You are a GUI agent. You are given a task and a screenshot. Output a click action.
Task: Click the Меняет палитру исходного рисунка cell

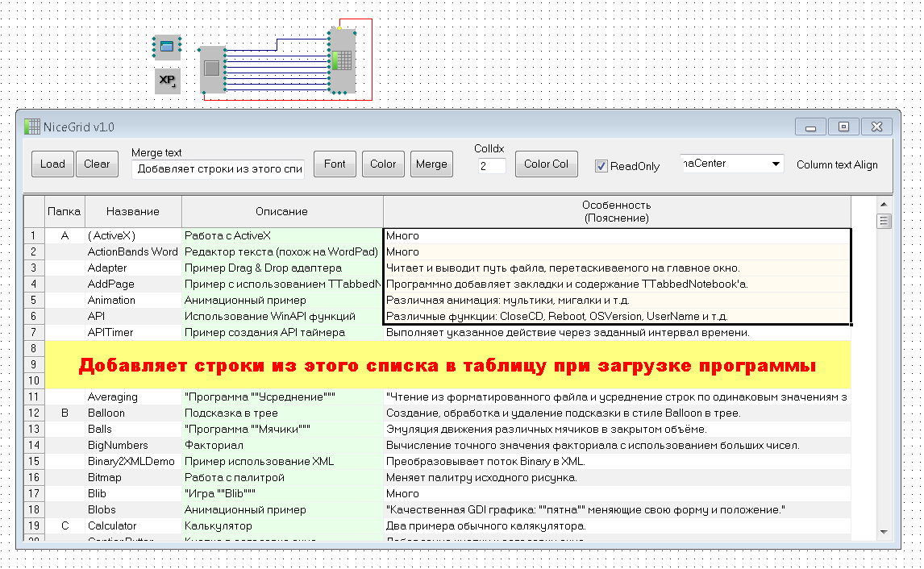tap(617, 478)
